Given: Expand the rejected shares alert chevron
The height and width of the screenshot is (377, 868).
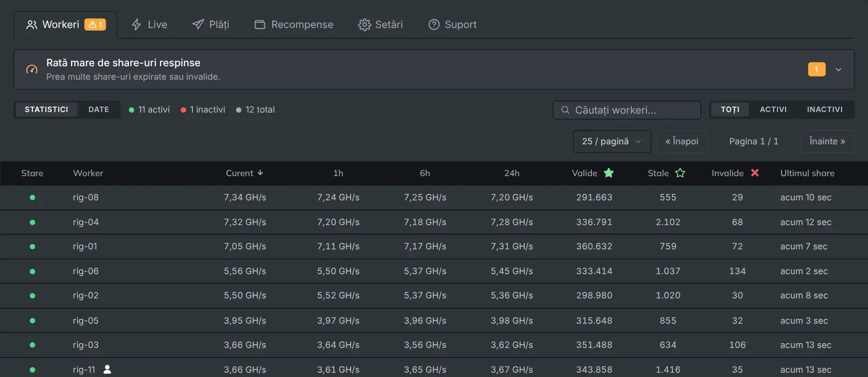Looking at the screenshot, I should pos(838,69).
